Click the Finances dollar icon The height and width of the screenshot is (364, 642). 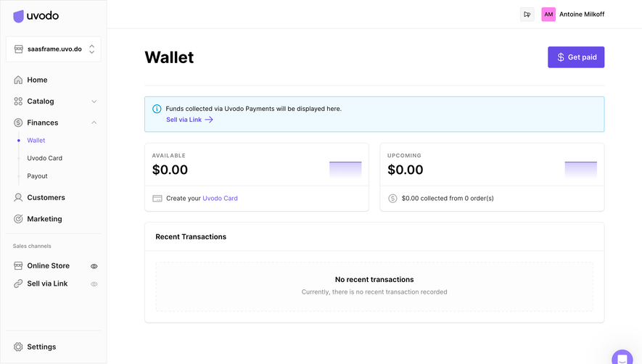coord(18,123)
